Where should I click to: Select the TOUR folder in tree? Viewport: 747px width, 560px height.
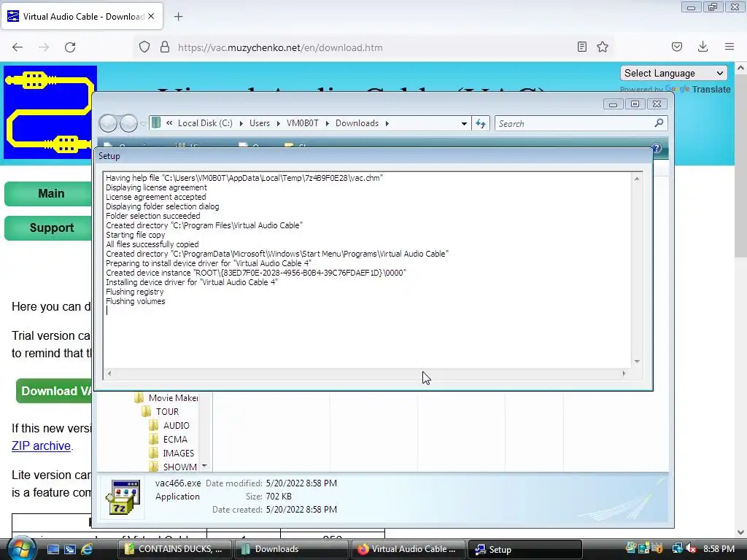coord(160,411)
